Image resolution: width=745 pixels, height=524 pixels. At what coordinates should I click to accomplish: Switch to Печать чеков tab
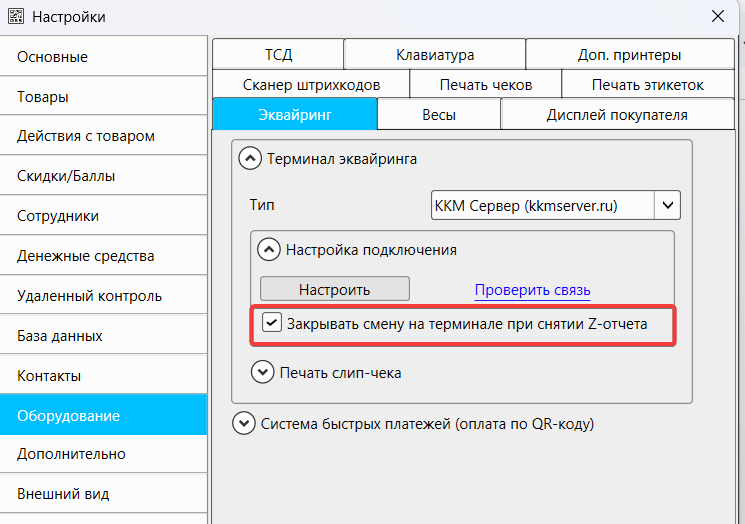pyautogui.click(x=486, y=85)
